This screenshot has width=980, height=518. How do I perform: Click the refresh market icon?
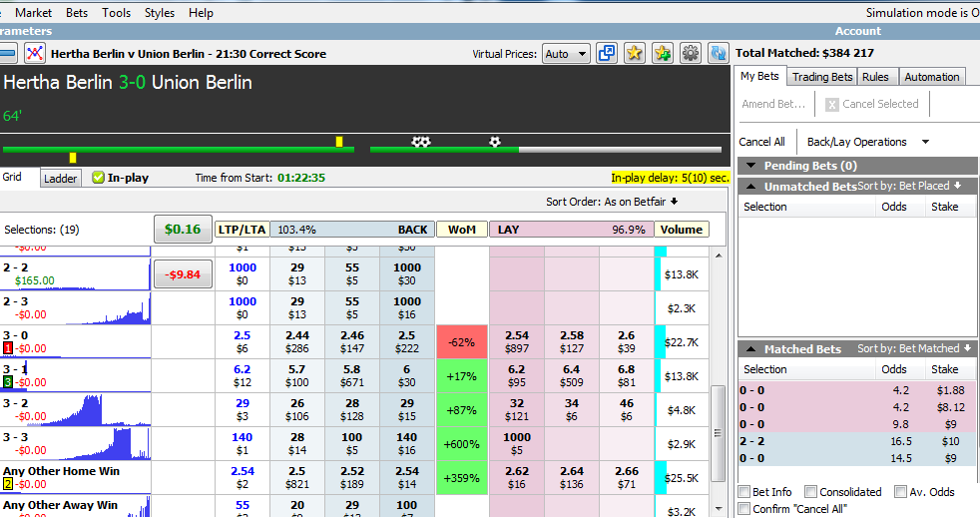coord(719,53)
